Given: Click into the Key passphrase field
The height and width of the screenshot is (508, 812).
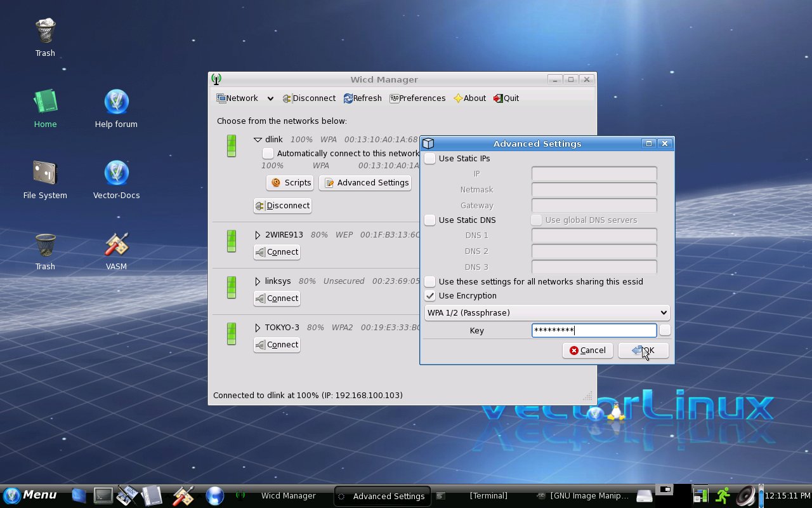Looking at the screenshot, I should pyautogui.click(x=594, y=330).
